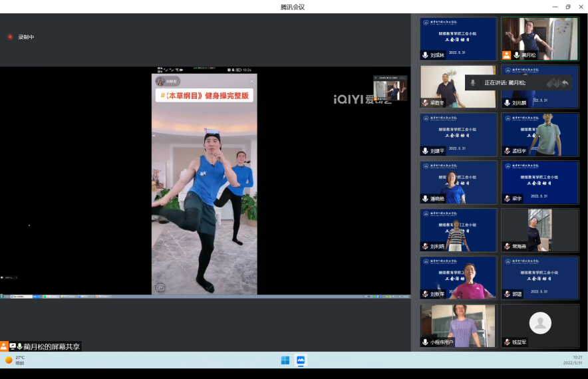Click the microphone icon in the 正在讲话 popup
Screen dimensions: 588x379
coord(473,82)
